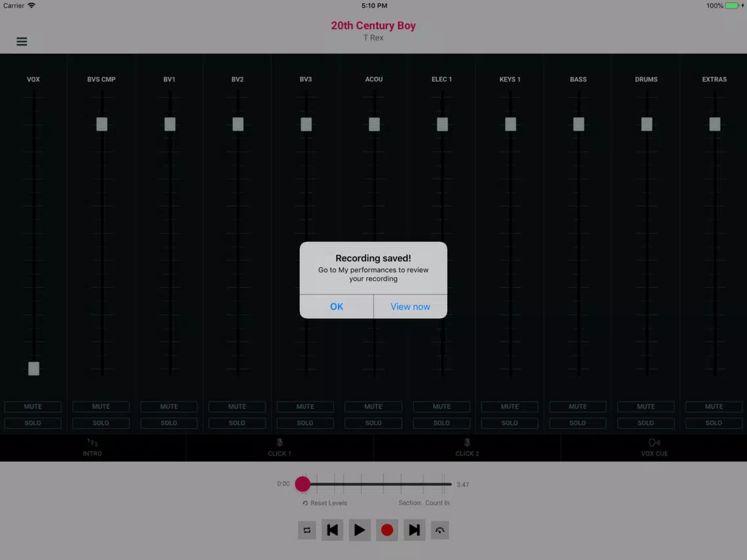Mute the VOX channel

coord(33,407)
